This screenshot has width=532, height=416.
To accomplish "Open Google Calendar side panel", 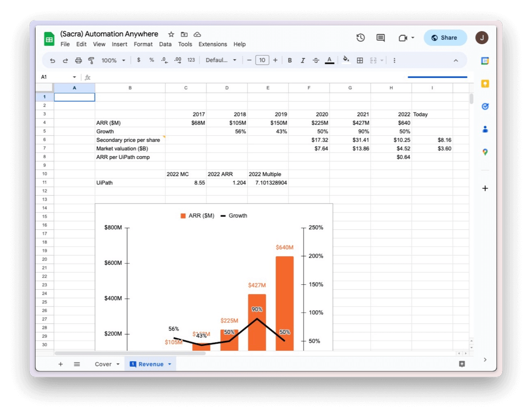I will pyautogui.click(x=485, y=61).
